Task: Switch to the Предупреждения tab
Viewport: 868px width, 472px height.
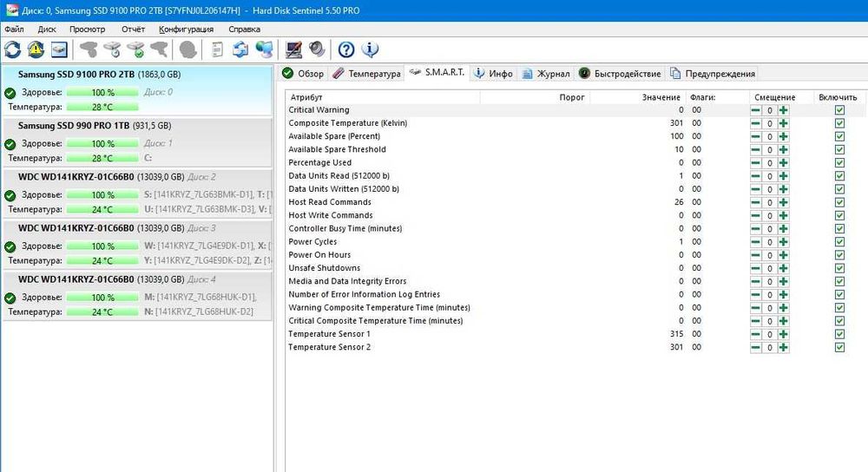Action: pos(713,74)
